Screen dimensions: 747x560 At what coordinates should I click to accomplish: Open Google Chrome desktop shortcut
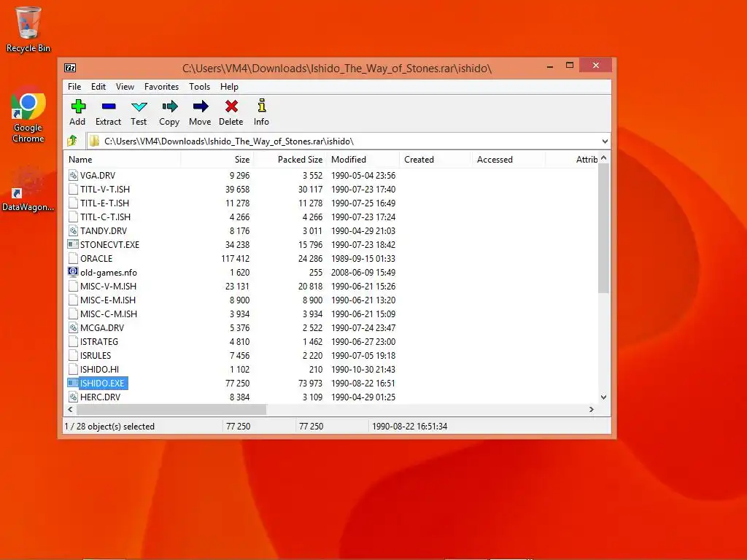[x=28, y=114]
